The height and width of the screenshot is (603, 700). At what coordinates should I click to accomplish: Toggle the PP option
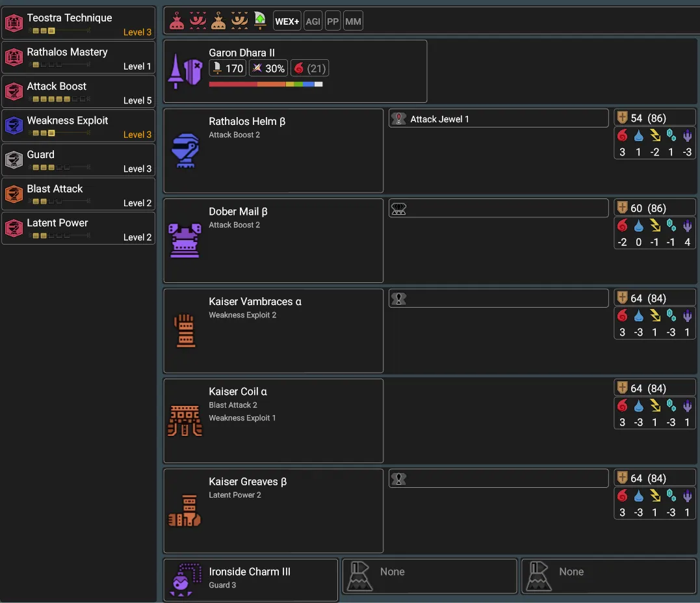point(333,21)
